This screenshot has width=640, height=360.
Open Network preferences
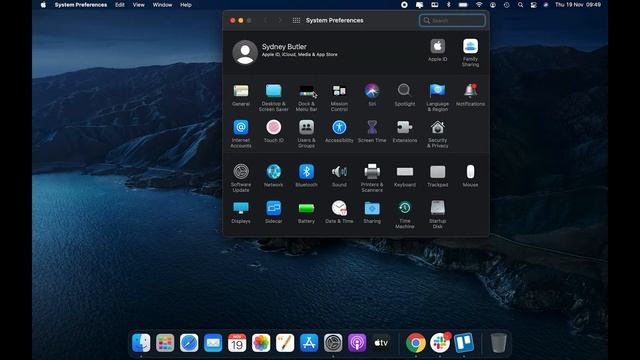(x=273, y=176)
